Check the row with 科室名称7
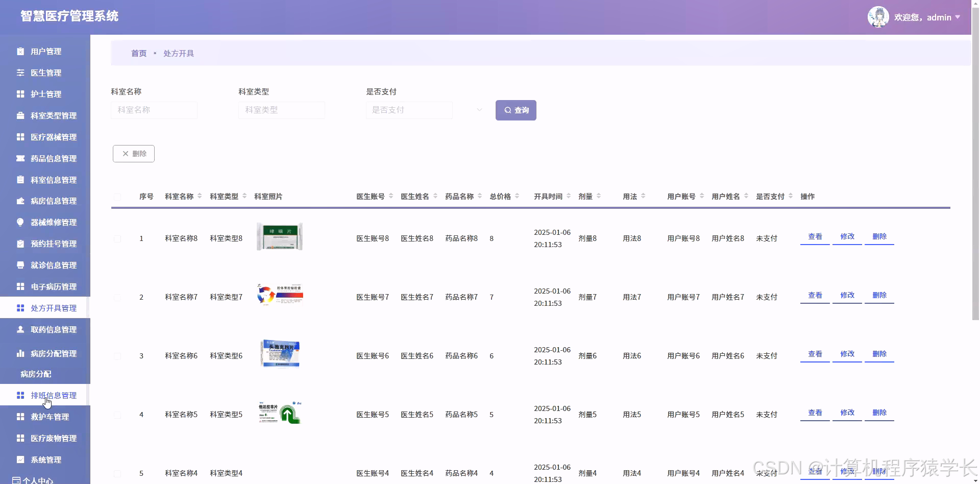This screenshot has width=980, height=484. point(117,298)
